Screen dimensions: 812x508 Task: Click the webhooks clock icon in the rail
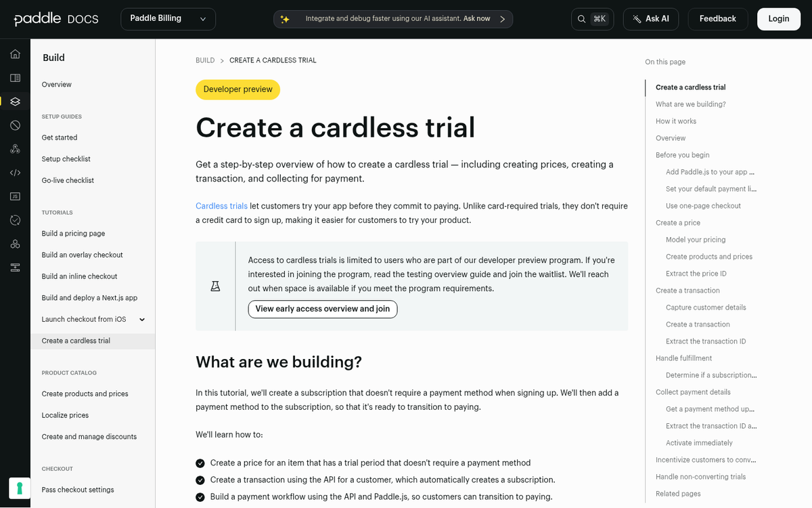pos(15,219)
